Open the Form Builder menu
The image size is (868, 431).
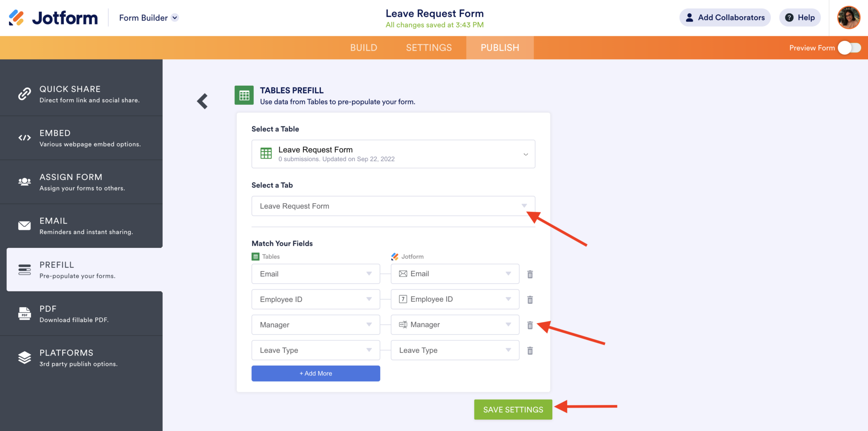147,17
